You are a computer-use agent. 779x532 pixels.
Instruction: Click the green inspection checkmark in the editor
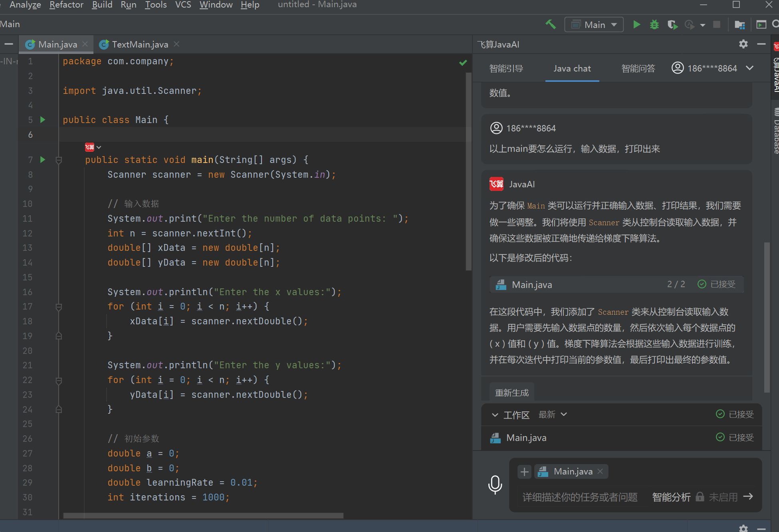[x=463, y=62]
